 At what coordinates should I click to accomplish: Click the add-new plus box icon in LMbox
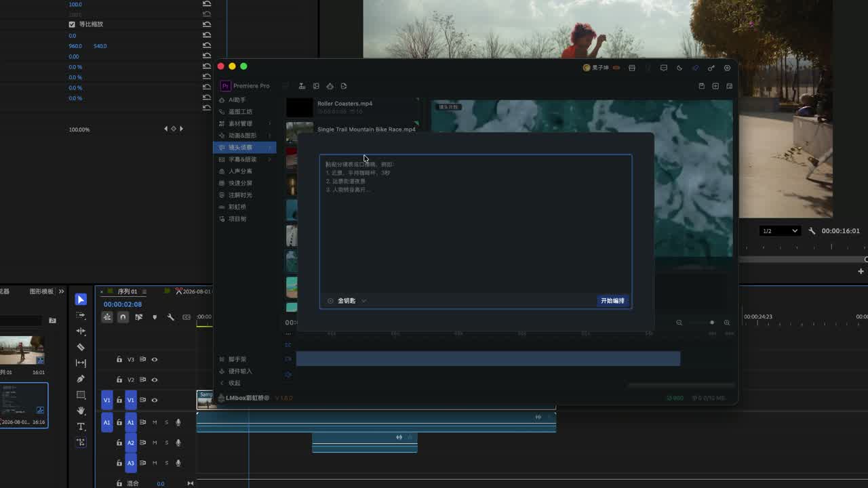(x=715, y=86)
